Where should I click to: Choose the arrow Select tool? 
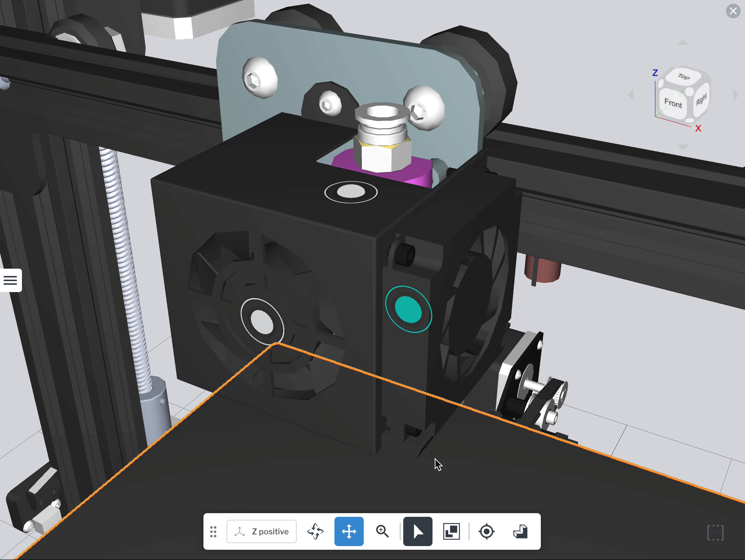click(x=418, y=531)
